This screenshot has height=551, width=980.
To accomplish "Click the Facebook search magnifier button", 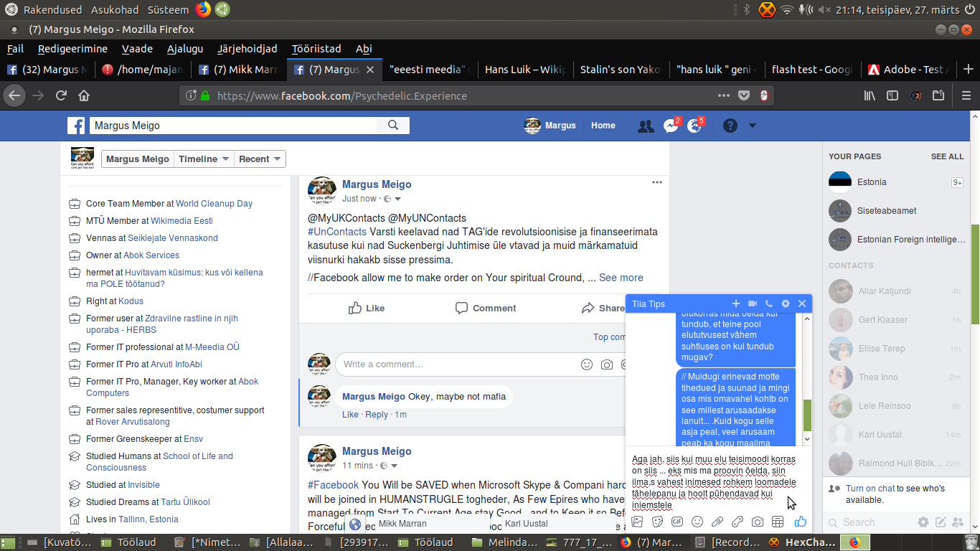I will click(x=393, y=126).
